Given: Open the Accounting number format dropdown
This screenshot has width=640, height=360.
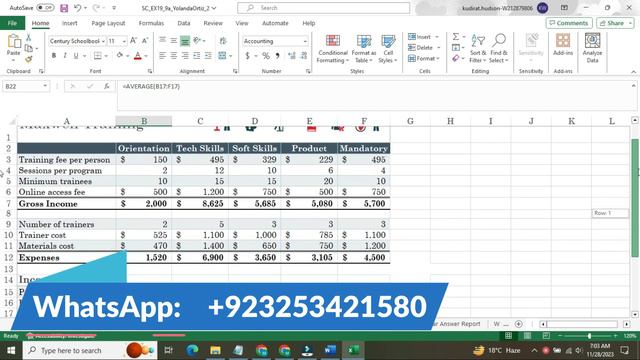Looking at the screenshot, I should tap(305, 41).
